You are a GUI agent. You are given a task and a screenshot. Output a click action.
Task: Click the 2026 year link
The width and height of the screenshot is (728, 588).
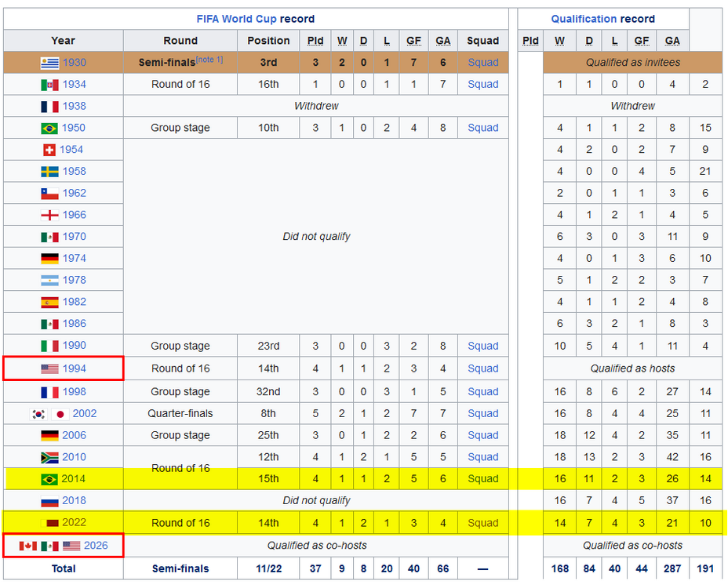[96, 546]
